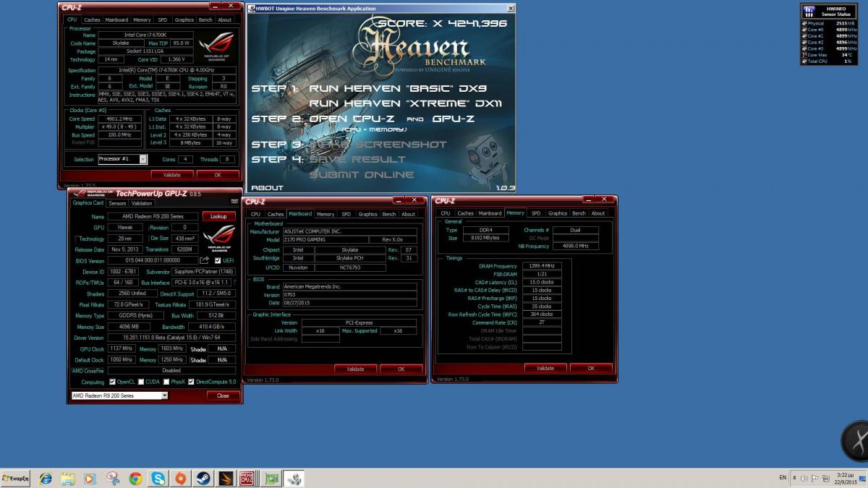Screen dimensions: 868x488
Task: Open Internet Explorer from the taskbar
Action: click(x=45, y=479)
